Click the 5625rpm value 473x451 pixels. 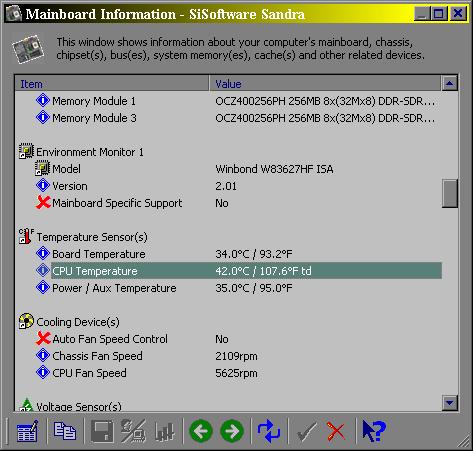(x=236, y=373)
